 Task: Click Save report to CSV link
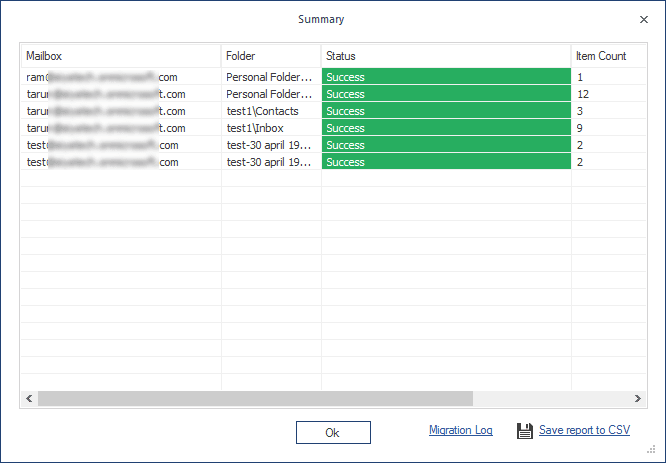584,430
